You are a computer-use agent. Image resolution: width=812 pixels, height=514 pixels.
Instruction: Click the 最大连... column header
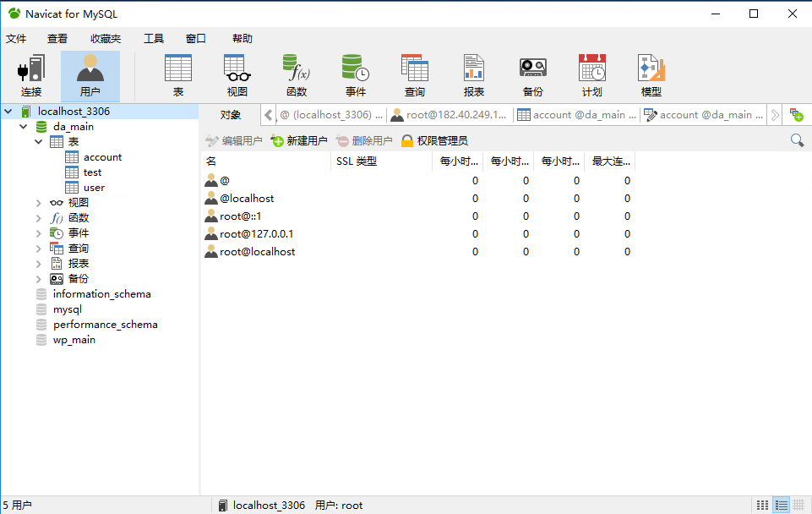pos(611,161)
